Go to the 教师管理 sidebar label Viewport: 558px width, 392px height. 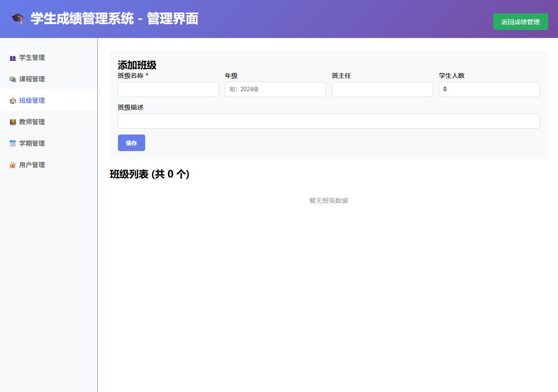32,122
